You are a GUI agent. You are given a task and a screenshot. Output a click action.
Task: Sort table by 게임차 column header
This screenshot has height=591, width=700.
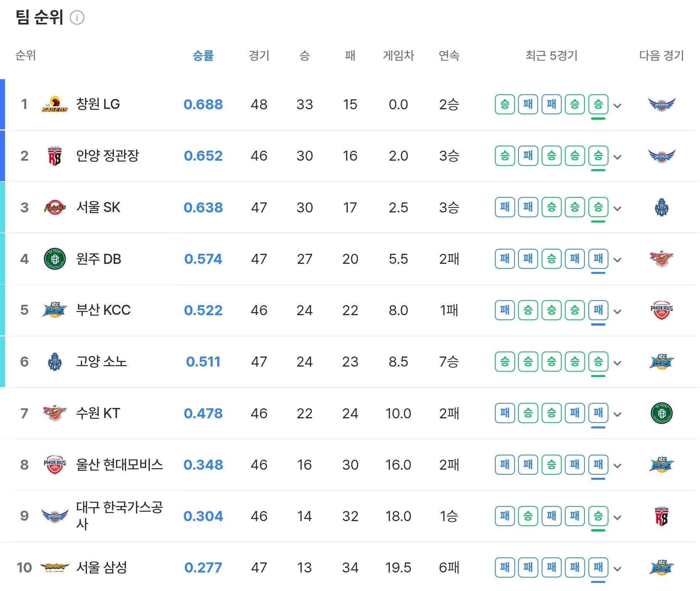pyautogui.click(x=398, y=56)
